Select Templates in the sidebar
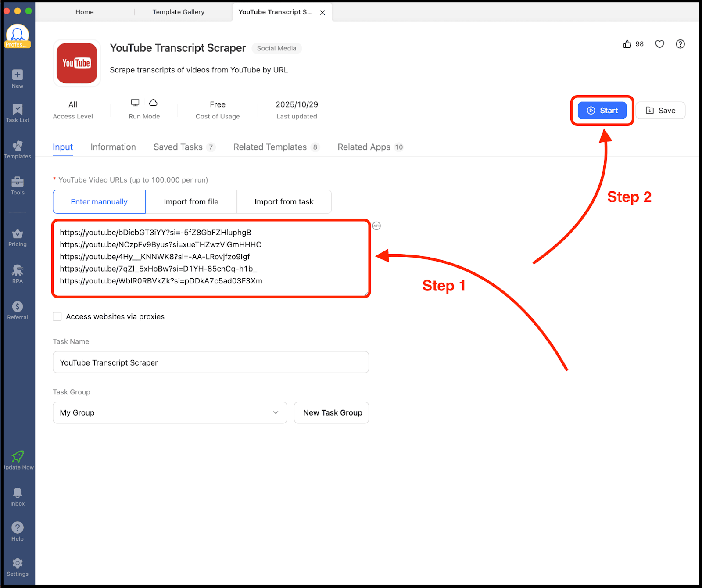 pyautogui.click(x=17, y=150)
